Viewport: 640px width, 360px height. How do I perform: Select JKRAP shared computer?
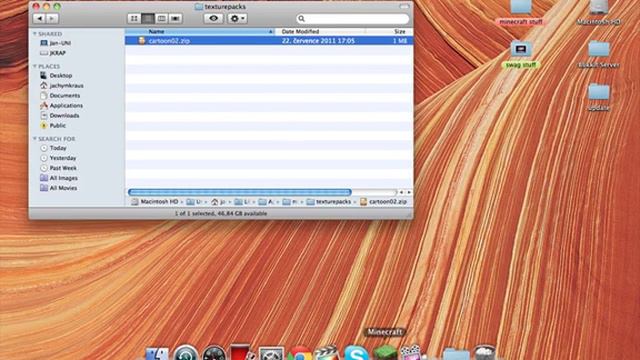[x=53, y=53]
